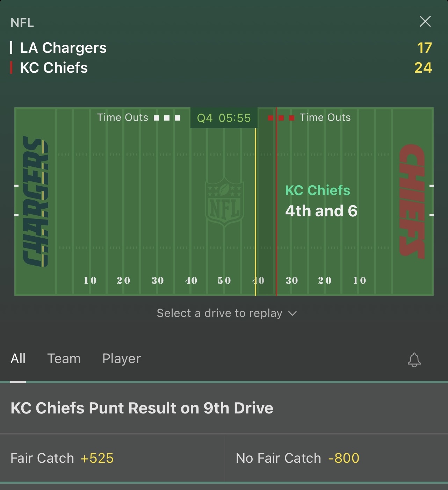The height and width of the screenshot is (490, 448).
Task: Tap the notification bell icon
Action: pos(414,360)
